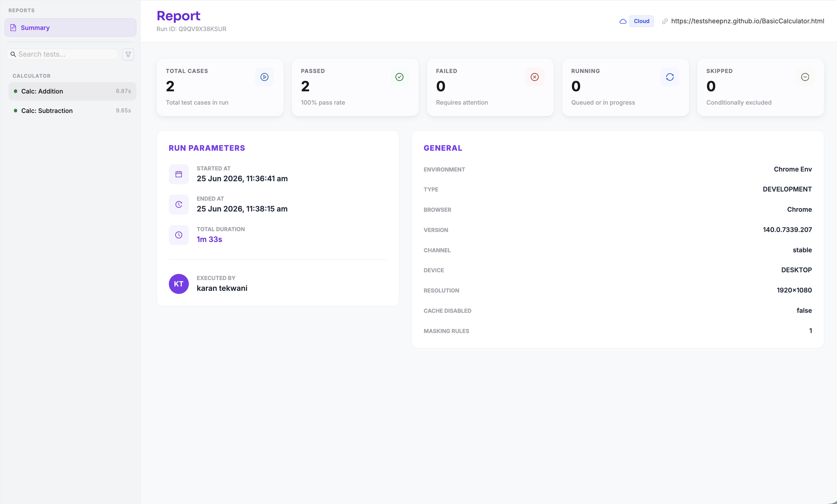Click the Total Duration clock icon
Screen dimensions: 837x504
pyautogui.click(x=179, y=235)
